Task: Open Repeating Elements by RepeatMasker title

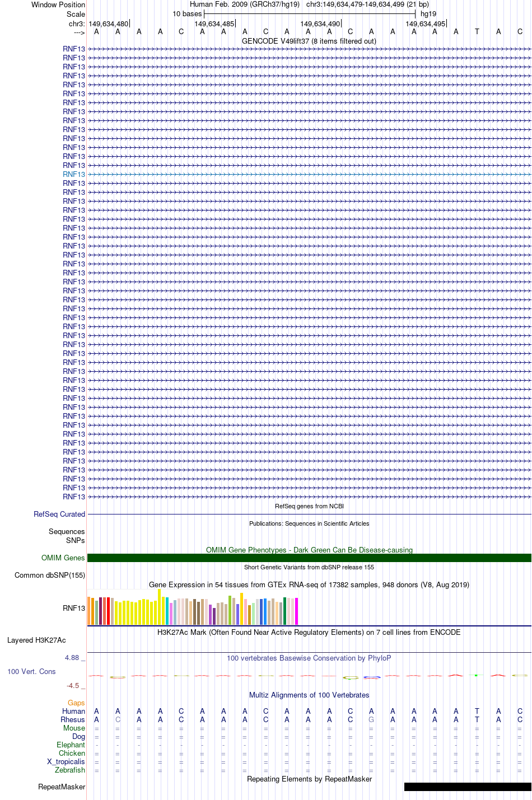Action: point(309,779)
